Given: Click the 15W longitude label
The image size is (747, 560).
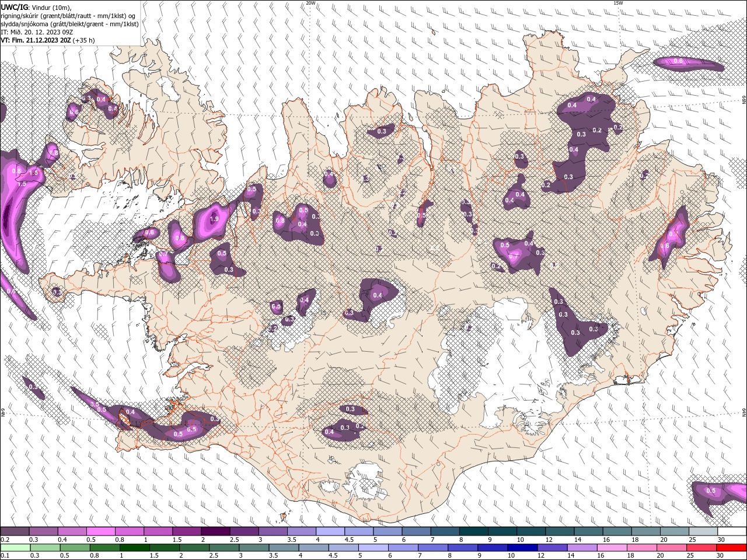Looking at the screenshot, I should click(x=619, y=3).
